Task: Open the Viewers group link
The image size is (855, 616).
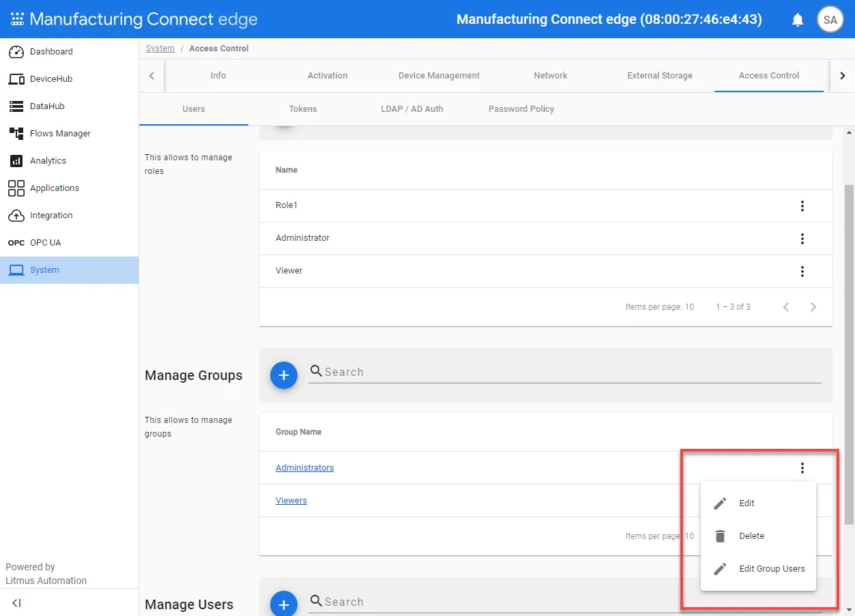Action: click(x=291, y=501)
